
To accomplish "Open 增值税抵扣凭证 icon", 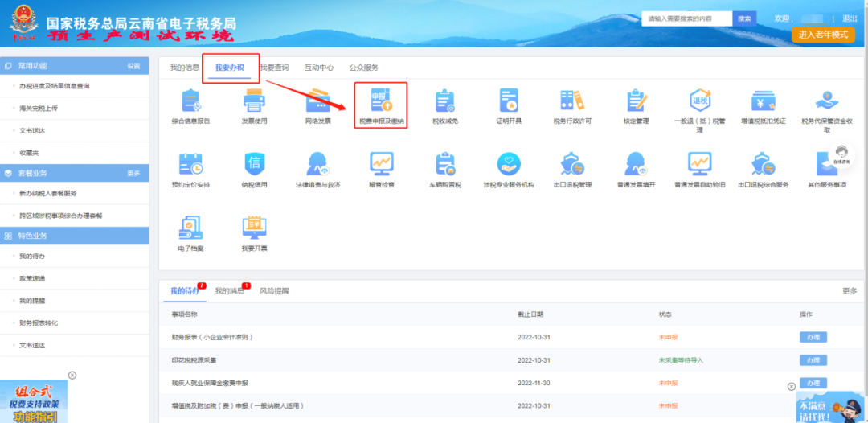I will coord(763,101).
